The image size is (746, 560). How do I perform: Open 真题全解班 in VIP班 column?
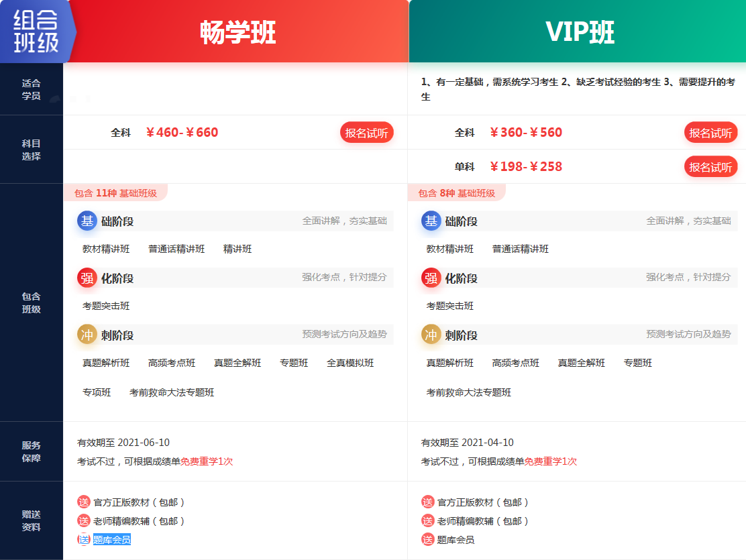tap(582, 363)
